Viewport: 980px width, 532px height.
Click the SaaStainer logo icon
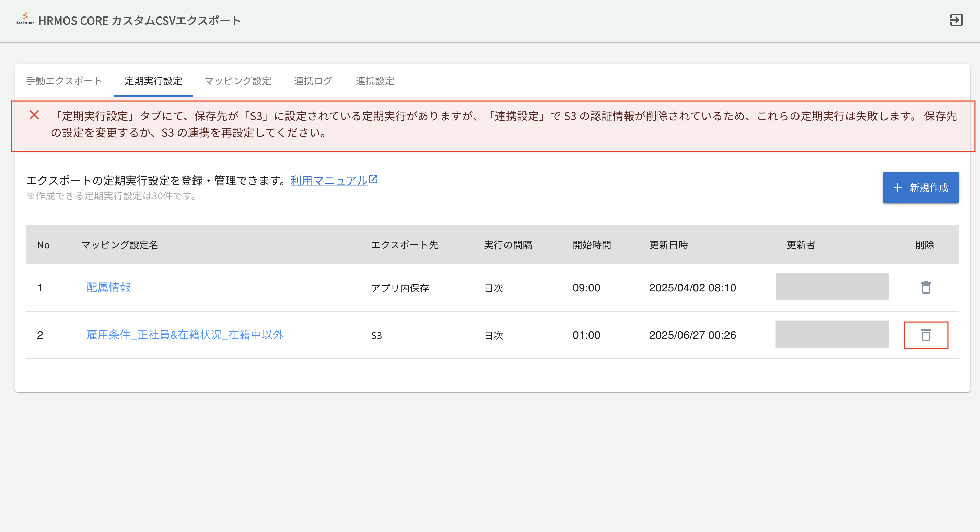[25, 18]
